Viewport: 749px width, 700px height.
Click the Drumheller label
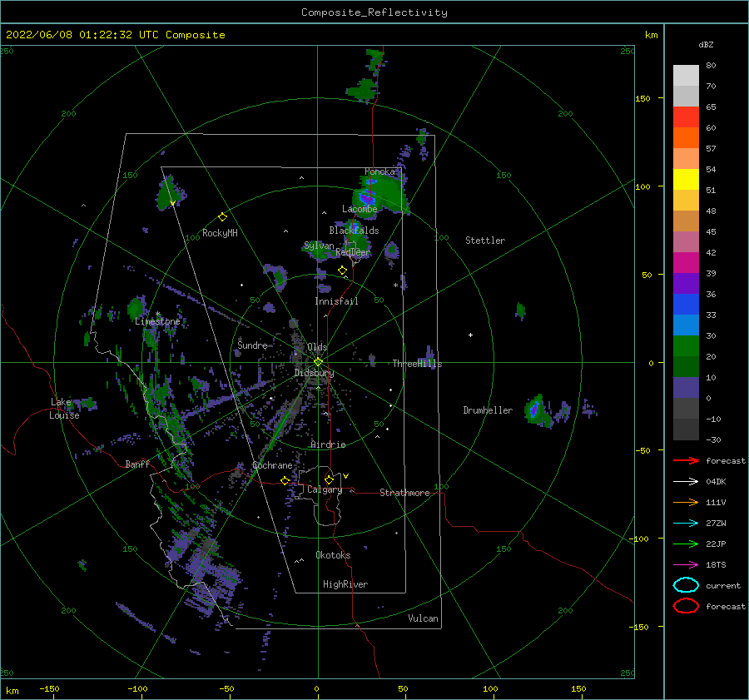point(488,410)
